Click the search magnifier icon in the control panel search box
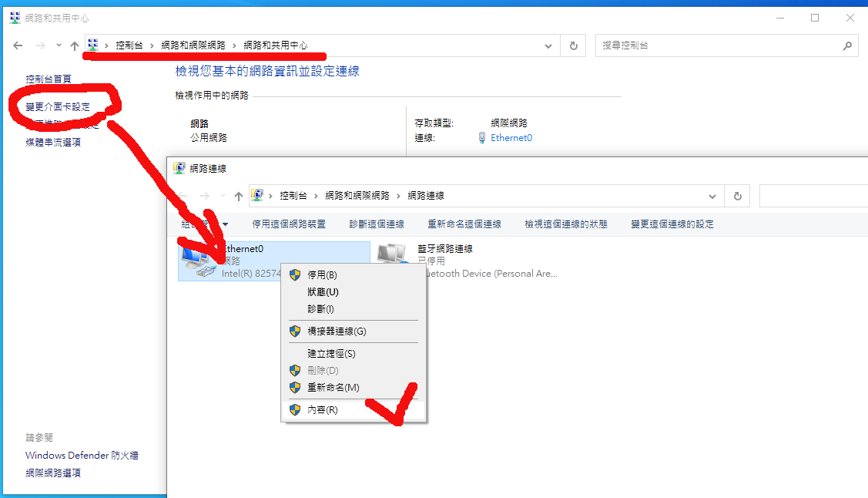Screen dimensions: 868x498 pyautogui.click(x=847, y=45)
